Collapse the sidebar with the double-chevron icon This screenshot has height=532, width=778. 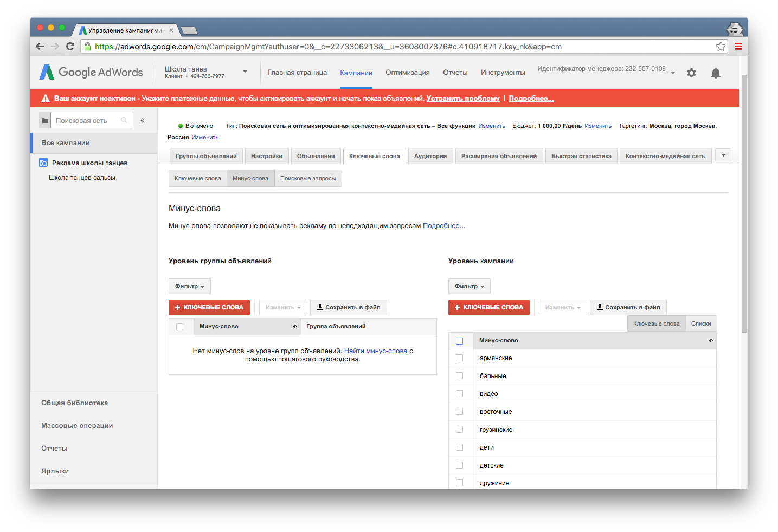pyautogui.click(x=143, y=121)
